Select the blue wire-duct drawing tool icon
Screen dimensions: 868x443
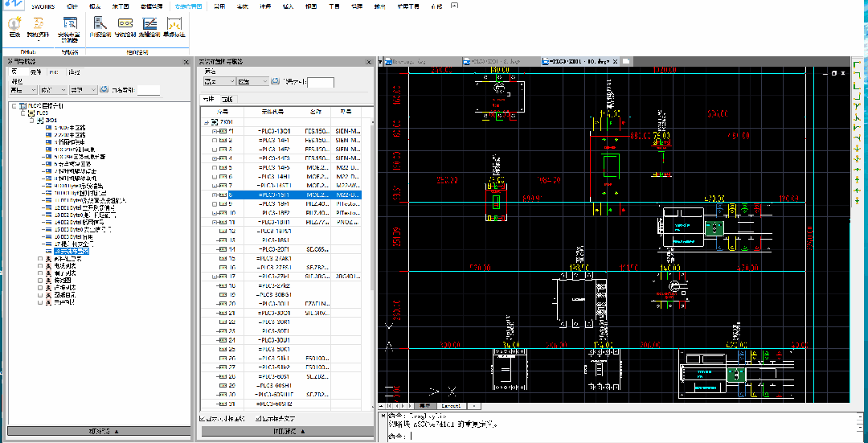(150, 24)
